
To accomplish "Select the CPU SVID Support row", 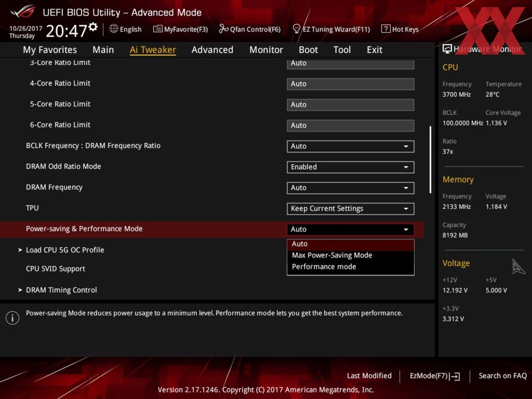I will (56, 269).
